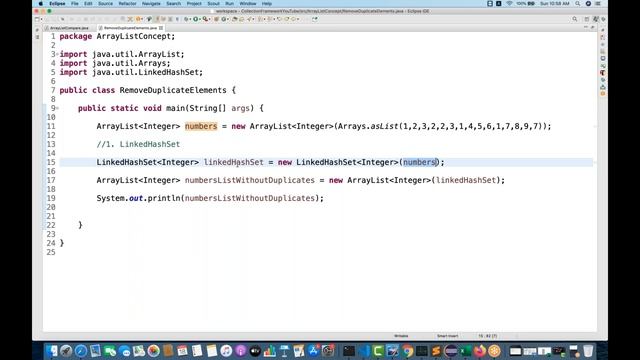Click 'package ArrayListConcept;' on line 1
This screenshot has width=640, height=360.
click(x=117, y=36)
